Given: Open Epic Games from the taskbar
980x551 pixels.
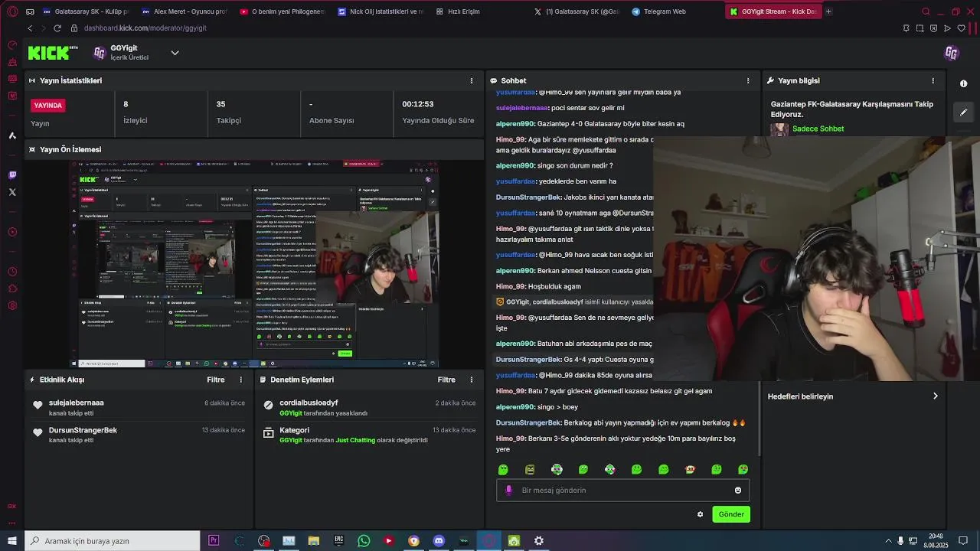Looking at the screenshot, I should click(338, 541).
